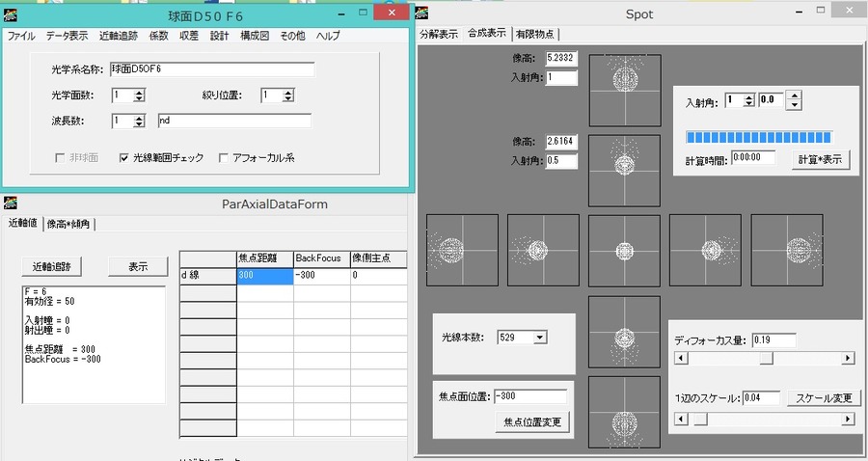Click the 近軸追跡 button in ParAxialDataForm
This screenshot has height=461, width=868.
point(52,267)
